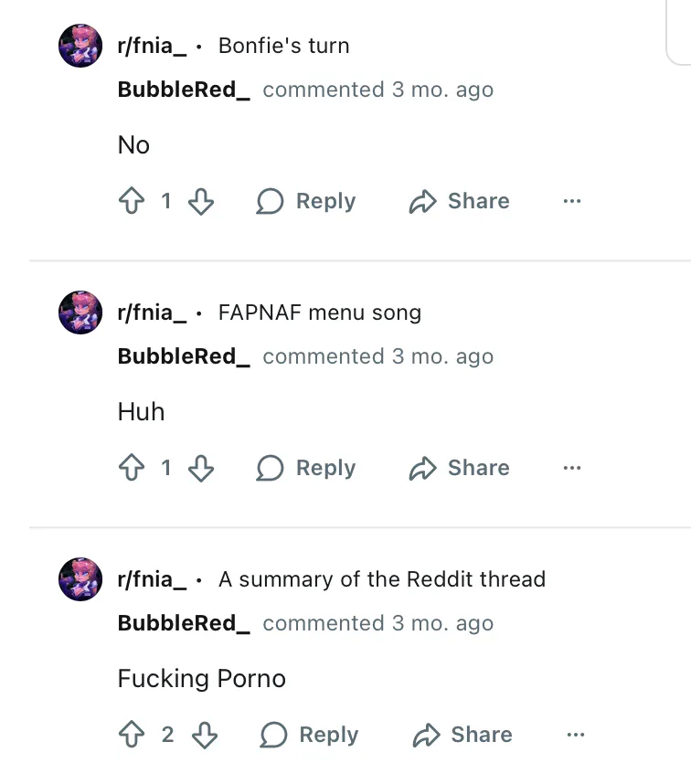Open the "Bonfie's turn" post
691x784 pixels.
(283, 46)
